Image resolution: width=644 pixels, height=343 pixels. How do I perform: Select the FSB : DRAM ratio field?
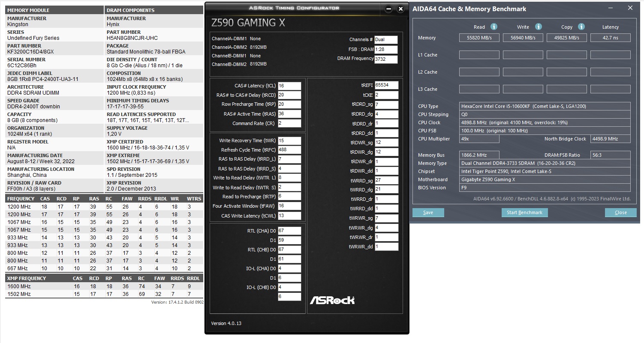386,50
